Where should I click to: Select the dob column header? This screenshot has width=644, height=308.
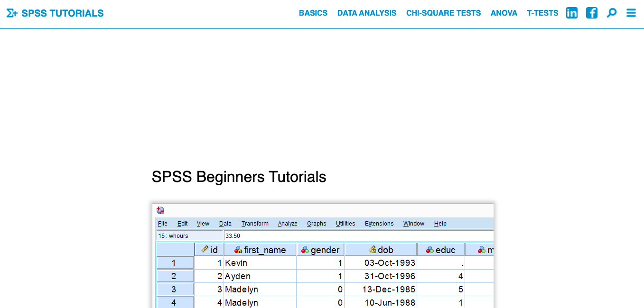[381, 250]
